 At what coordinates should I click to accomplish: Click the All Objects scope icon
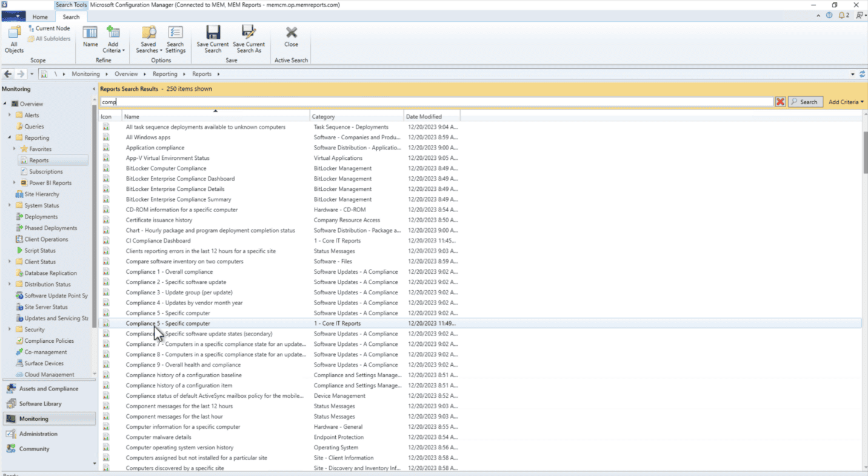click(x=14, y=39)
